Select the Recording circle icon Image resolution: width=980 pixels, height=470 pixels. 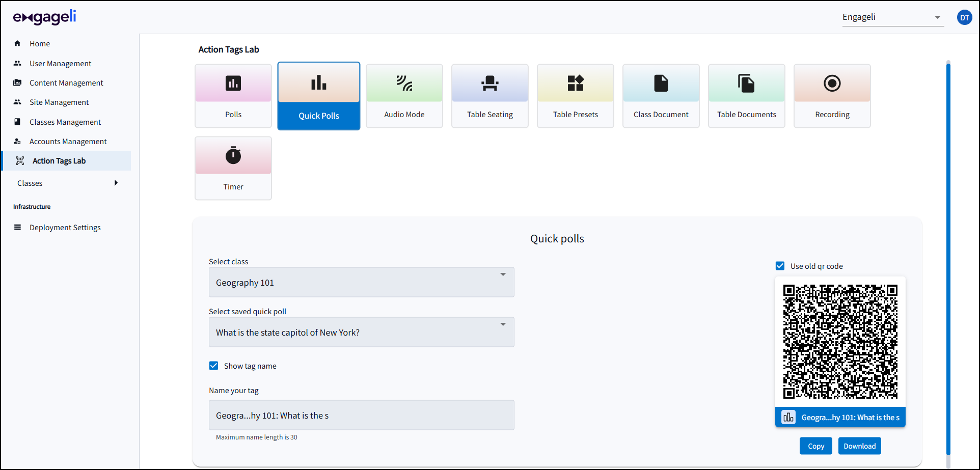[x=832, y=83]
